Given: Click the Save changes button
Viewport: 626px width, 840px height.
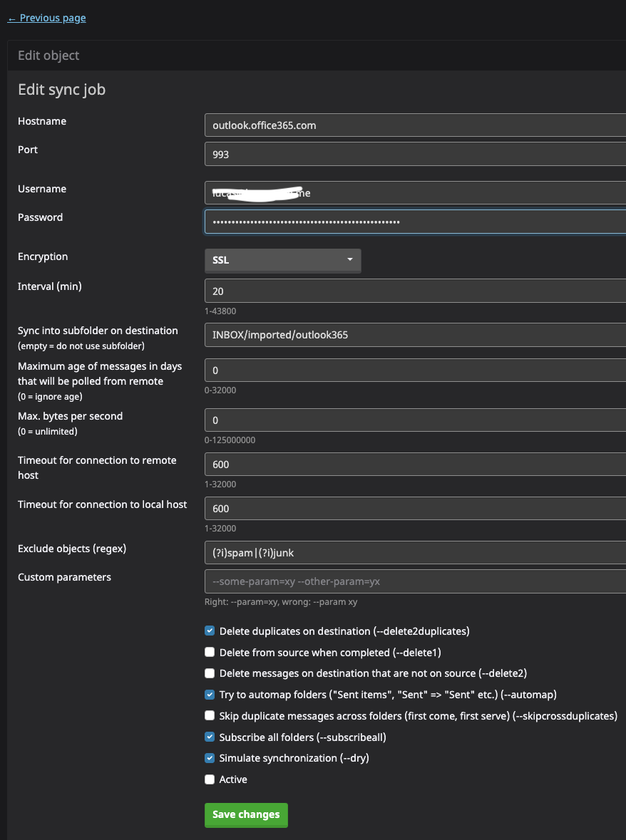Looking at the screenshot, I should [246, 815].
